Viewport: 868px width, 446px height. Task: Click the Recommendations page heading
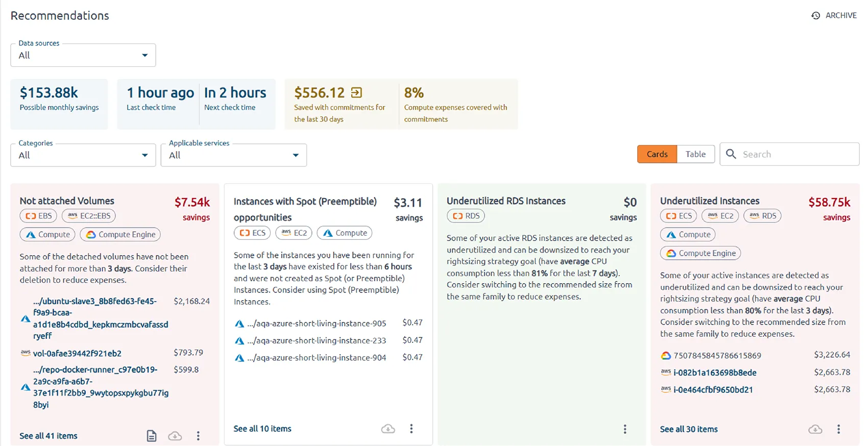60,16
